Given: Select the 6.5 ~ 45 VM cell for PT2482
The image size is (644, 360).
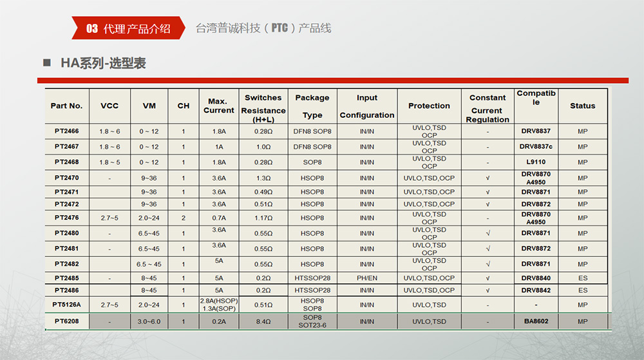Looking at the screenshot, I should [149, 264].
